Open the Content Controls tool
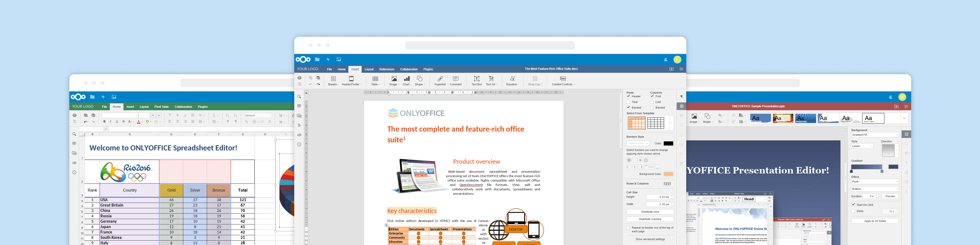Image resolution: width=980 pixels, height=245 pixels. coord(563,81)
